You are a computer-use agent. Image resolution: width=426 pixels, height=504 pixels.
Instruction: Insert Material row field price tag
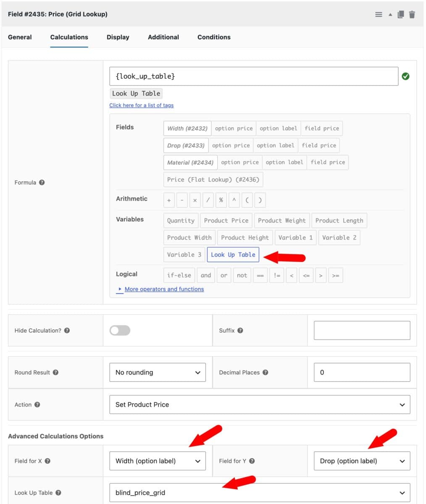coord(328,162)
